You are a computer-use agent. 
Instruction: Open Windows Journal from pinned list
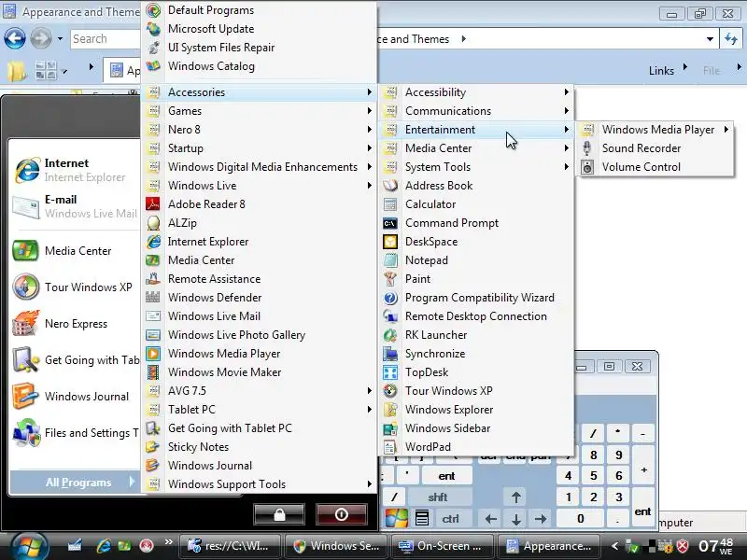pos(75,397)
